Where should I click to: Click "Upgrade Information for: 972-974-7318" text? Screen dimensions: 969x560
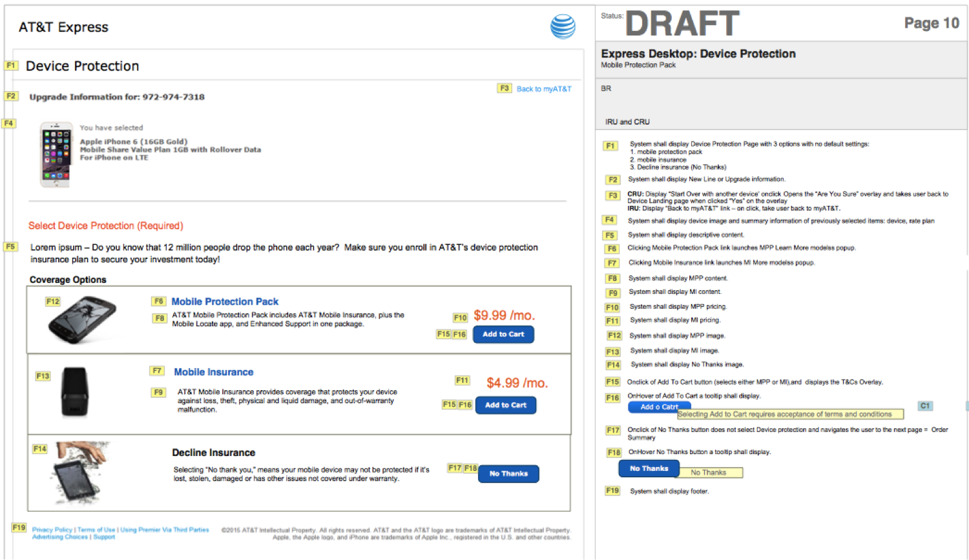click(117, 97)
